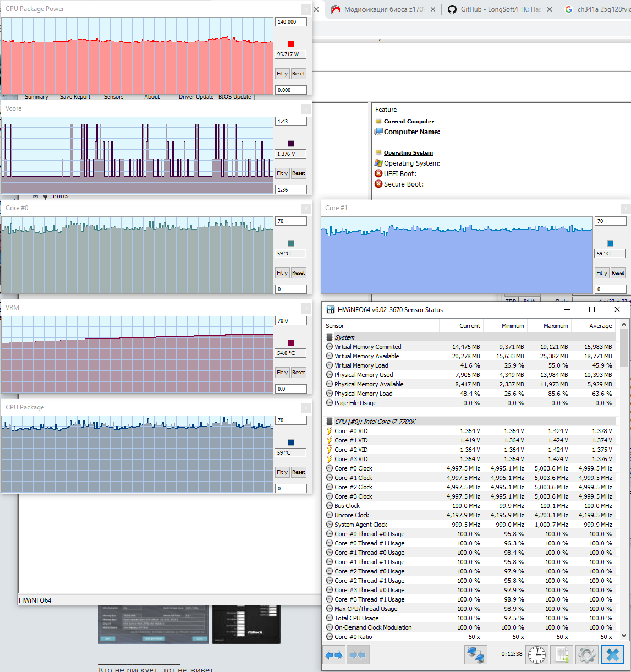Click the down arrow of the Sensor Status scrollbar
The height and width of the screenshot is (672, 631).
[624, 635]
